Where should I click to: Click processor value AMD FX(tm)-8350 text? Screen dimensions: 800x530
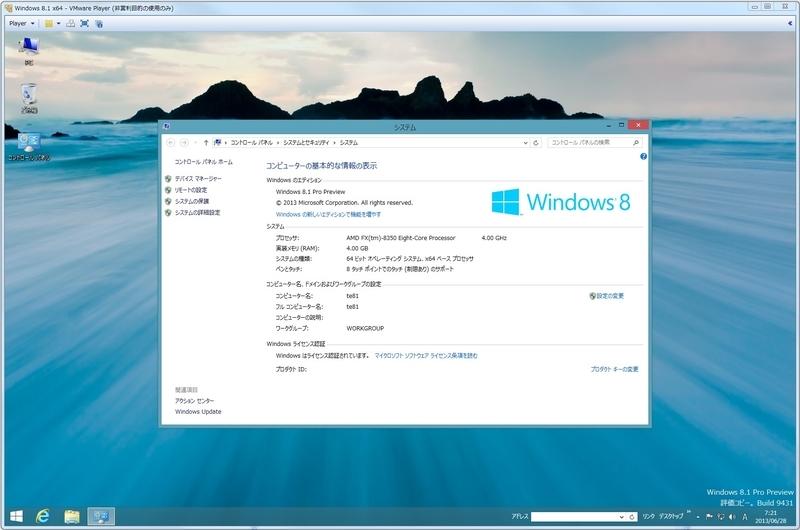coord(401,238)
